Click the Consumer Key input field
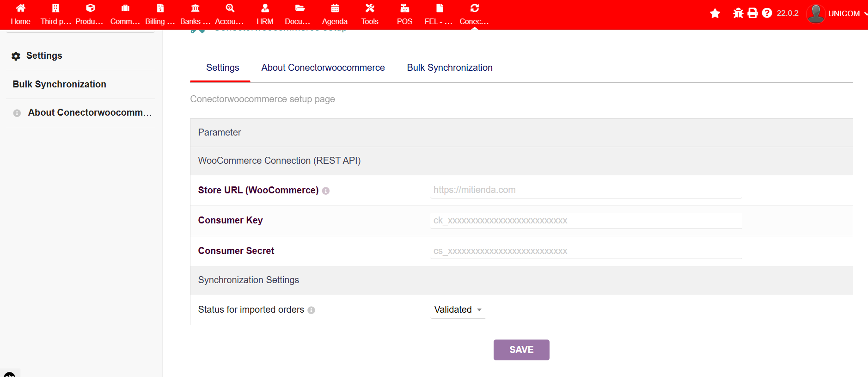This screenshot has width=868, height=377. (586, 221)
